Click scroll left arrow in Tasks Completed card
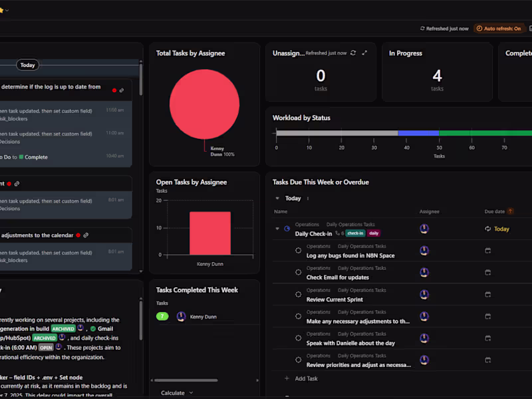The image size is (532, 399). point(152,380)
